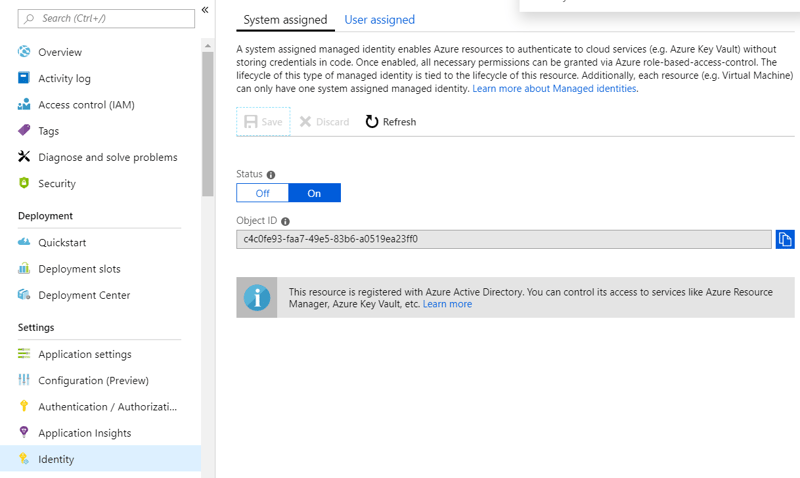
Task: Copy the Object ID to clipboard
Action: click(x=785, y=239)
